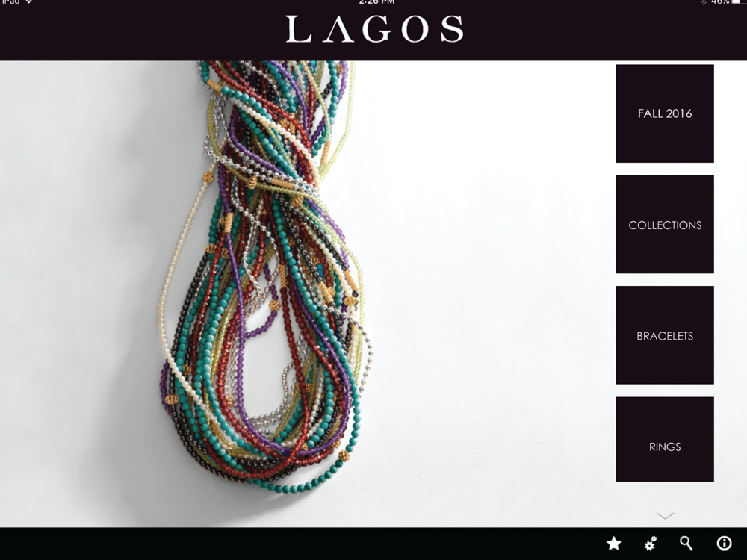This screenshot has width=747, height=560.
Task: Select the BRACELETS category tile
Action: 665,335
